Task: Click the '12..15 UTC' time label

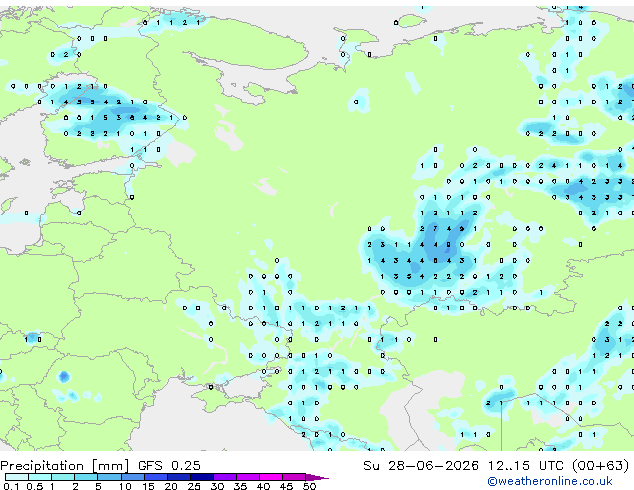Action: (525, 466)
